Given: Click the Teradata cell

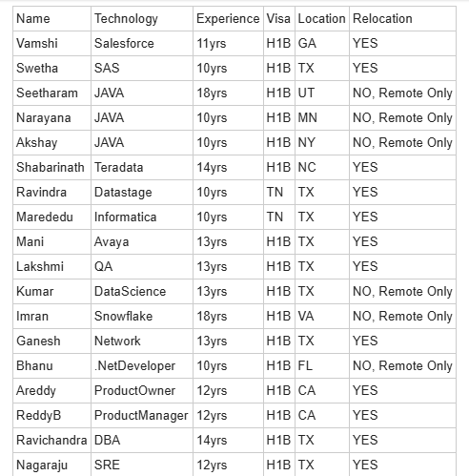Looking at the screenshot, I should 142,168.
